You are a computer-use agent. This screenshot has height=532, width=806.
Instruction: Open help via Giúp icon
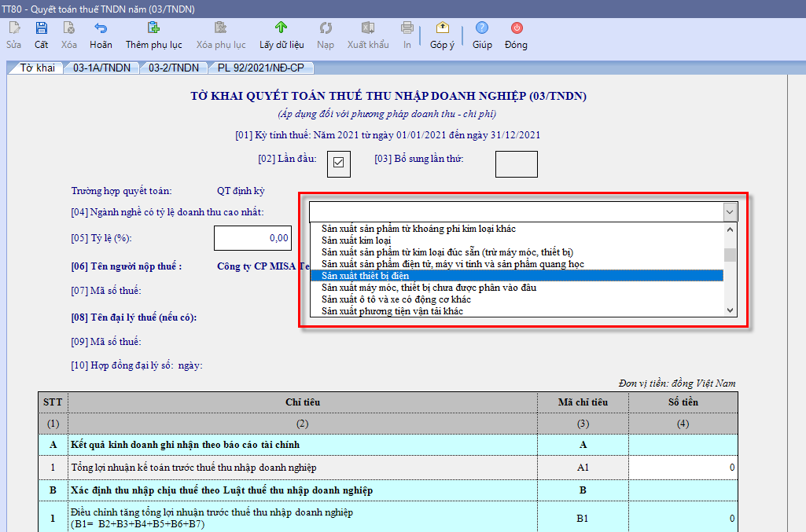click(482, 28)
